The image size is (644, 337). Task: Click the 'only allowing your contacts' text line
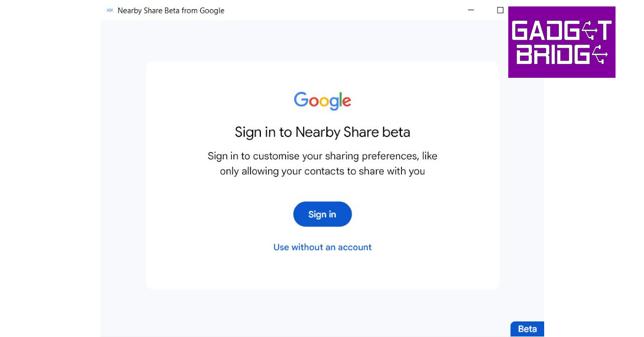tap(323, 172)
